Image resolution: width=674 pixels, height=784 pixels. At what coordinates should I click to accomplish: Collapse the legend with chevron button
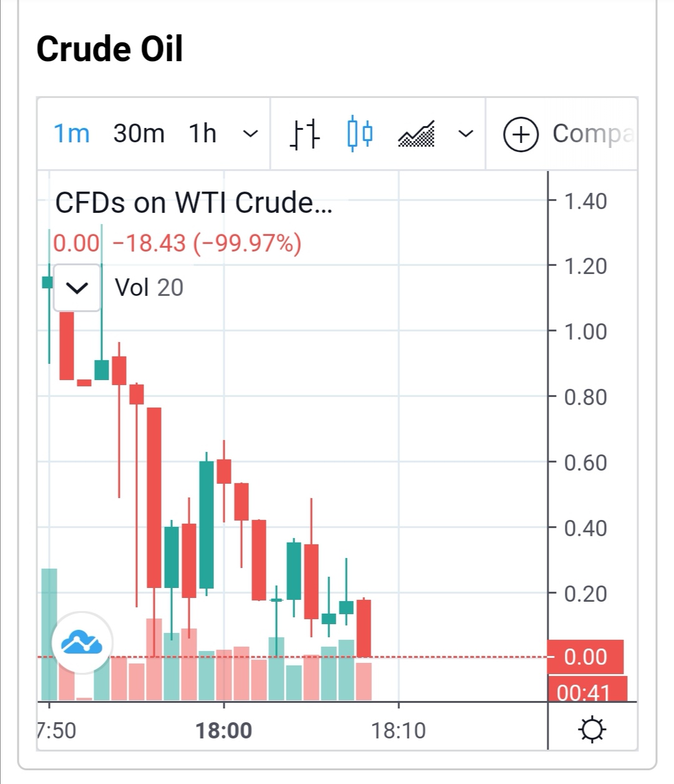(77, 288)
